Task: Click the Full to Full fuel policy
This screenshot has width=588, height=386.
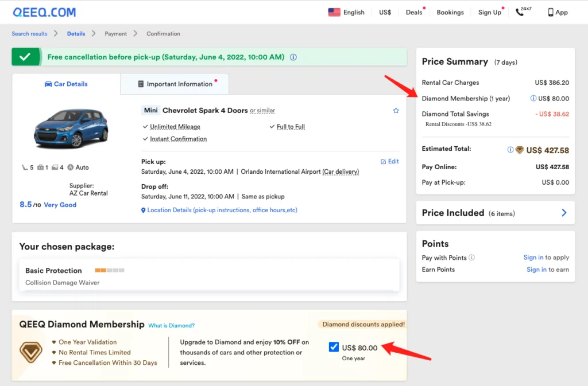Action: click(x=291, y=127)
